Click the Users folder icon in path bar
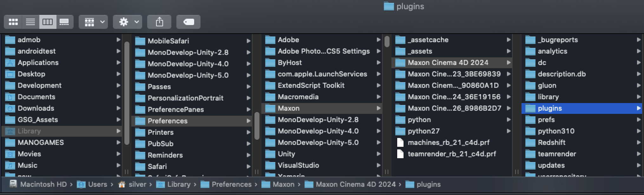644x195 pixels. click(81, 185)
